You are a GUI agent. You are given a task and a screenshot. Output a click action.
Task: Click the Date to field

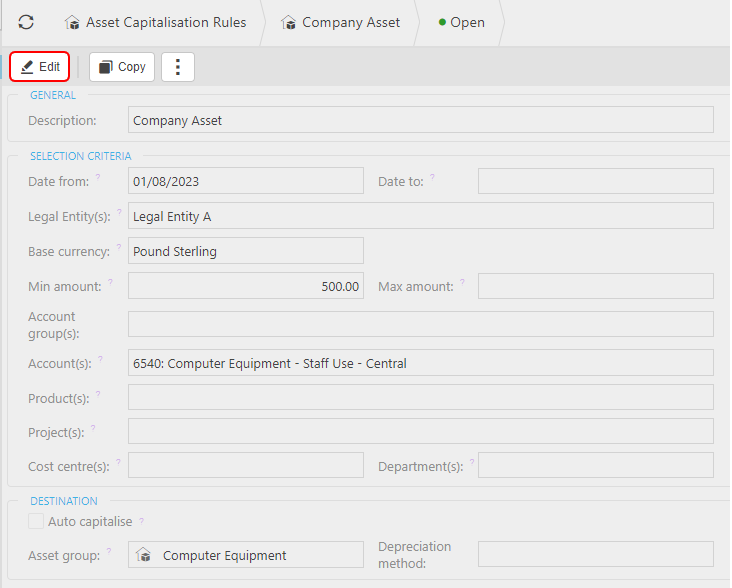tap(596, 181)
